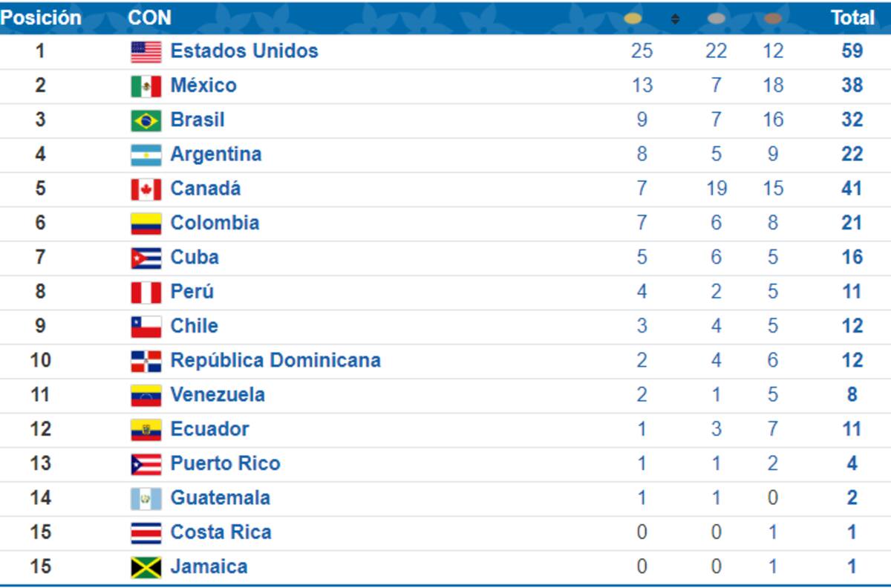Click the Cuba flag icon
891x588 pixels.
pyautogui.click(x=146, y=258)
